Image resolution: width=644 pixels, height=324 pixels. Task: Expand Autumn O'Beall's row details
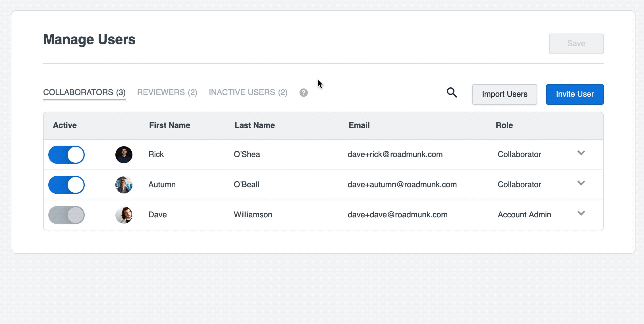tap(581, 183)
